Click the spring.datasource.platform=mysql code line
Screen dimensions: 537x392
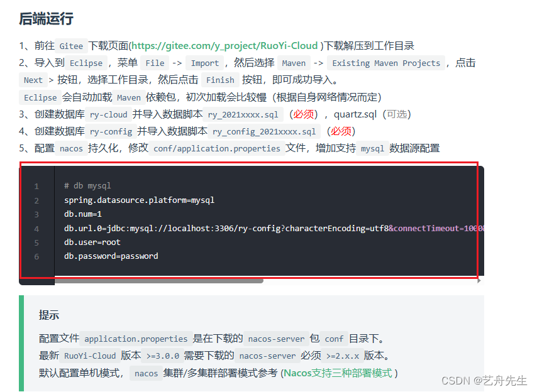[139, 200]
